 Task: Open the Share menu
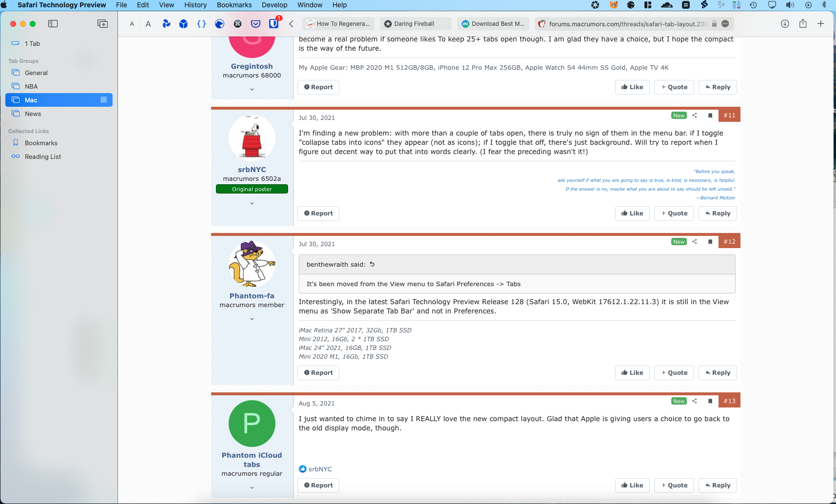(803, 23)
